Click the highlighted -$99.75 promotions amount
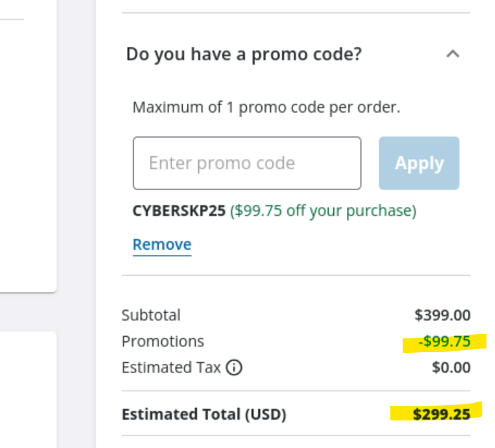This screenshot has height=448, width=495. pyautogui.click(x=444, y=341)
